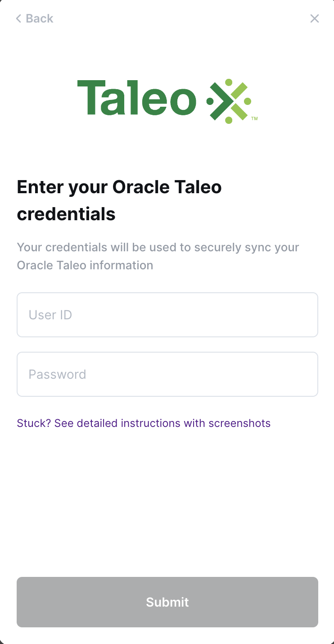Click the green Taleo emblem icon
334x644 pixels.
tap(229, 101)
